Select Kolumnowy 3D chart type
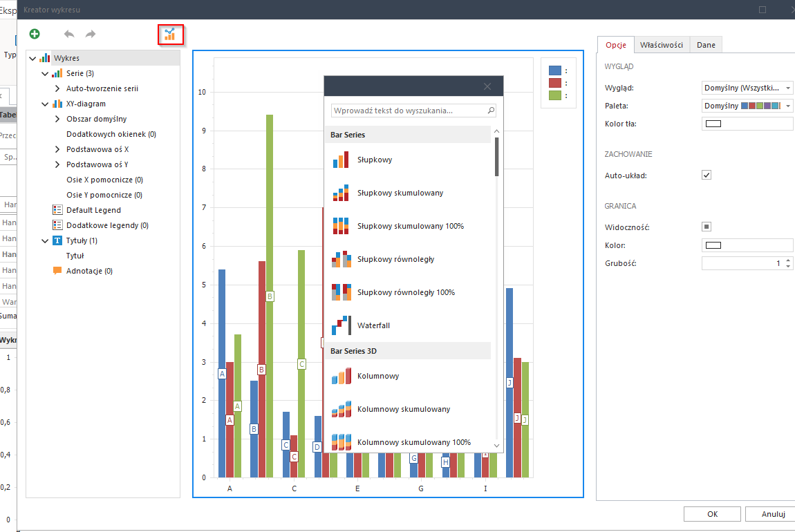Image resolution: width=795 pixels, height=532 pixels. tap(407, 376)
